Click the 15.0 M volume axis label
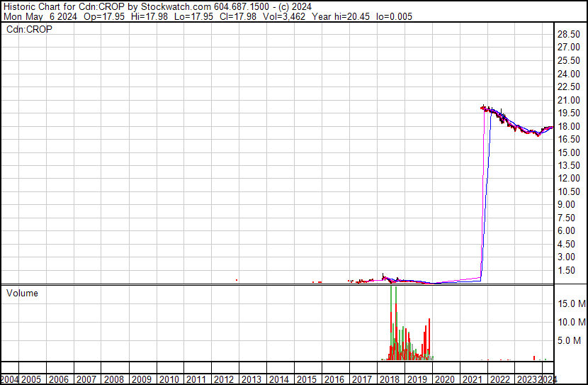Viewport: 588px width, 385px height. [x=572, y=303]
